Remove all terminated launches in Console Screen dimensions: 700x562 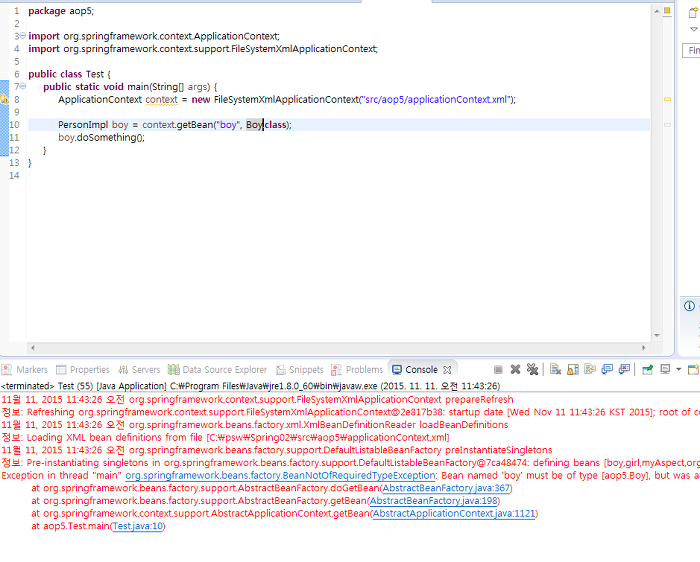532,370
